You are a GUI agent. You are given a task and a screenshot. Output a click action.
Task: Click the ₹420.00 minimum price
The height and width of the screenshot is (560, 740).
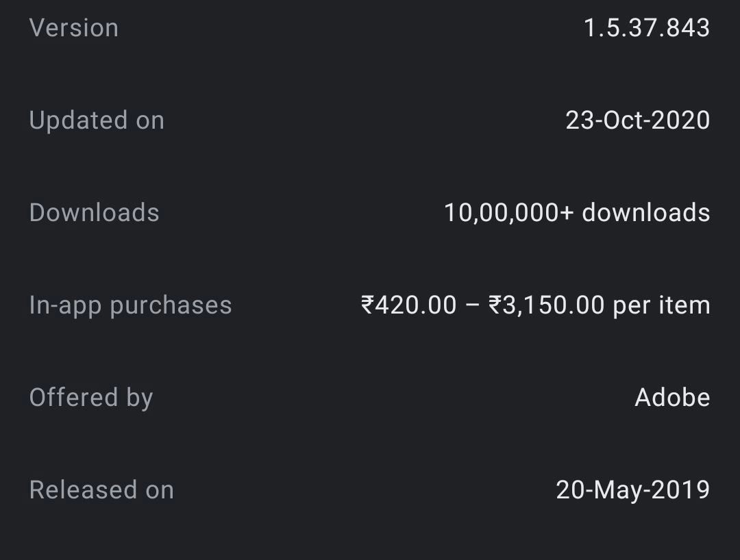click(408, 305)
